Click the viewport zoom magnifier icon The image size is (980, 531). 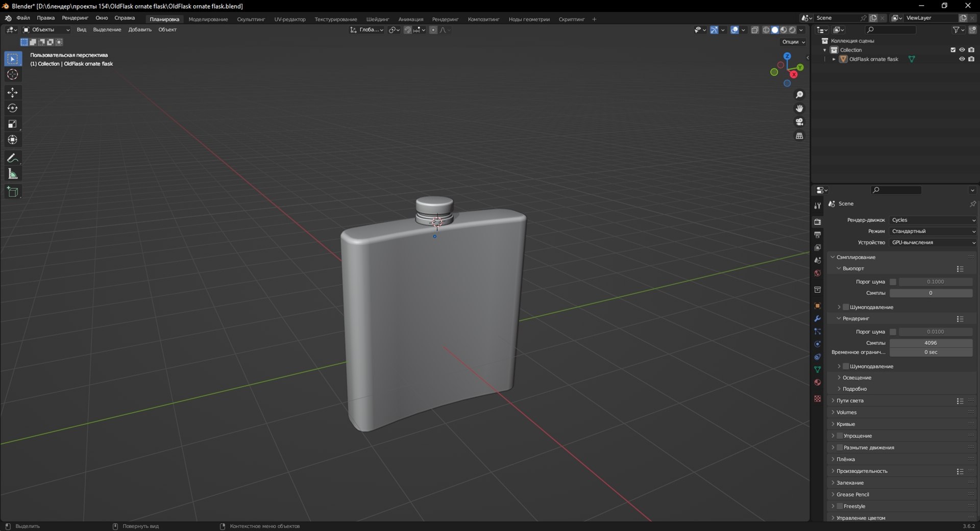point(799,95)
